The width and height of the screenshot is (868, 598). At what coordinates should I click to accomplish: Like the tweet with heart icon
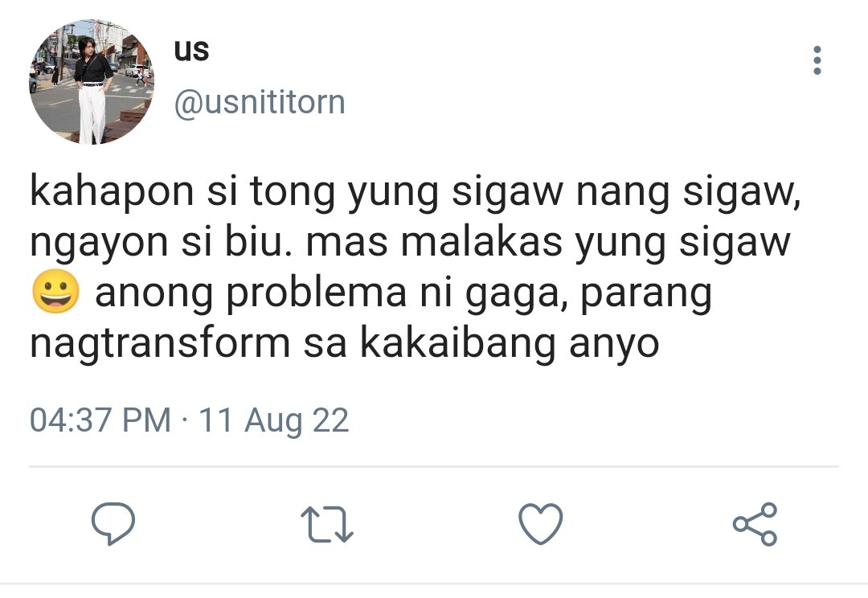coord(541,524)
